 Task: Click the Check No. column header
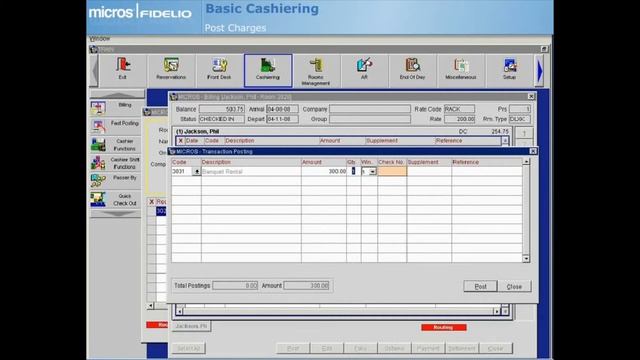[x=391, y=162]
